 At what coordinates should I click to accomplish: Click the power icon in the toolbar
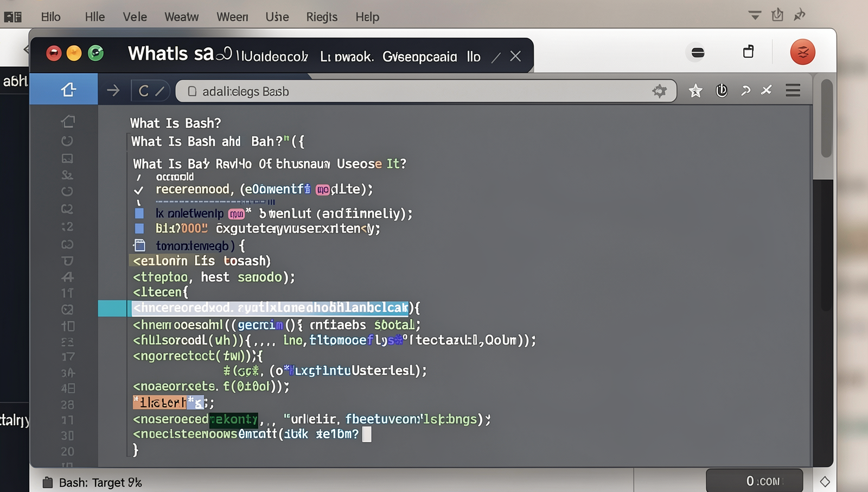tap(722, 90)
